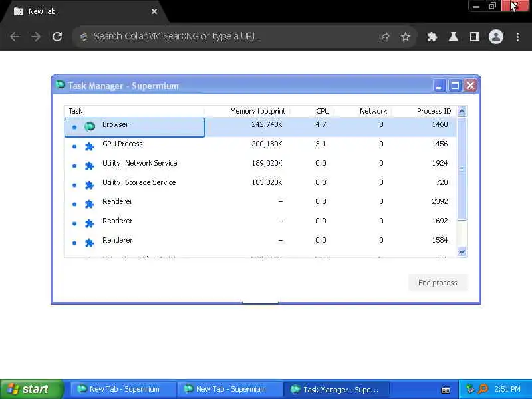
Task: Click the Network Service puzzle icon
Action: pyautogui.click(x=89, y=166)
